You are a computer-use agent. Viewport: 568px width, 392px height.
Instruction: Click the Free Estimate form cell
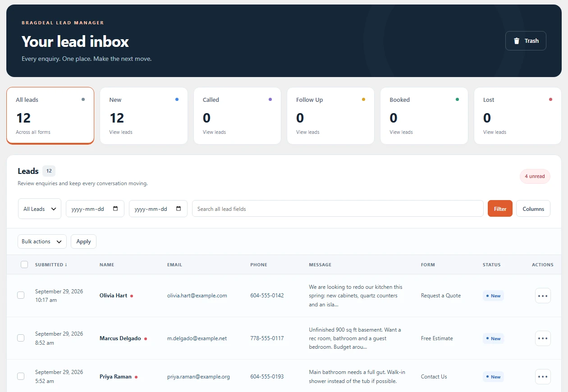tap(437, 338)
